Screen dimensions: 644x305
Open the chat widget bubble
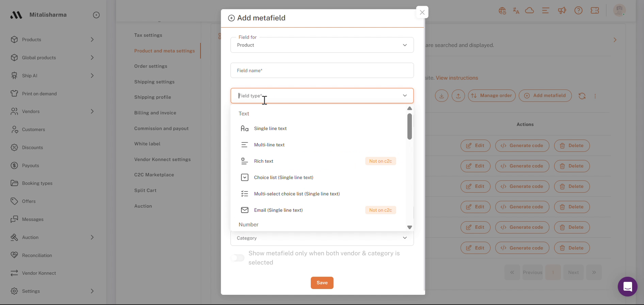[627, 287]
